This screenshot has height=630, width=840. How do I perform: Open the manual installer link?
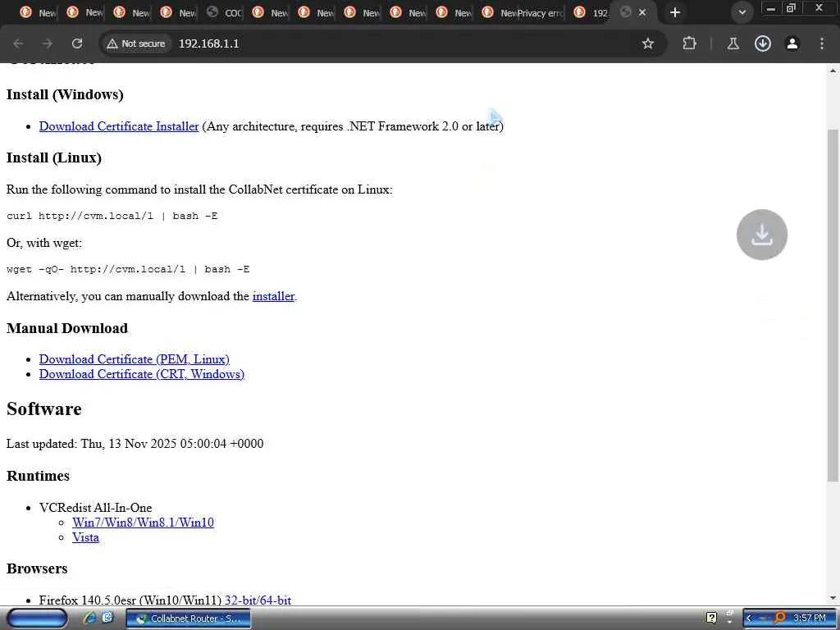[273, 296]
